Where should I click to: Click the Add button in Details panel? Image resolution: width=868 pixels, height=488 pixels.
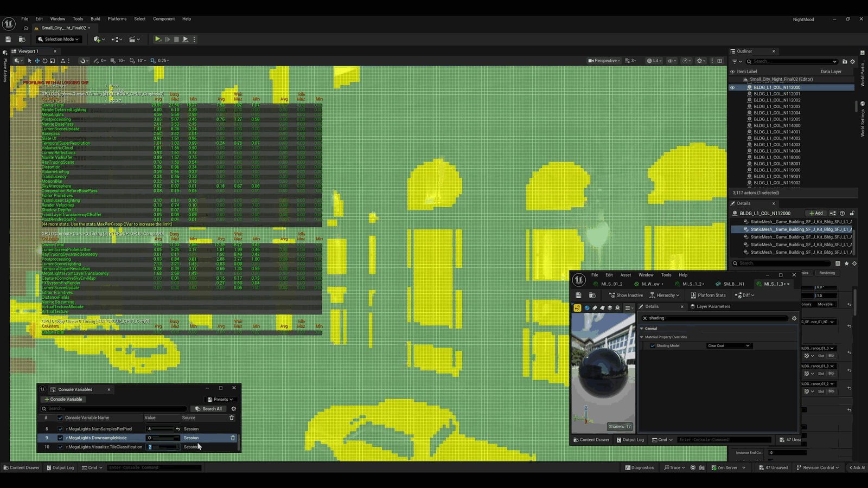click(x=815, y=213)
